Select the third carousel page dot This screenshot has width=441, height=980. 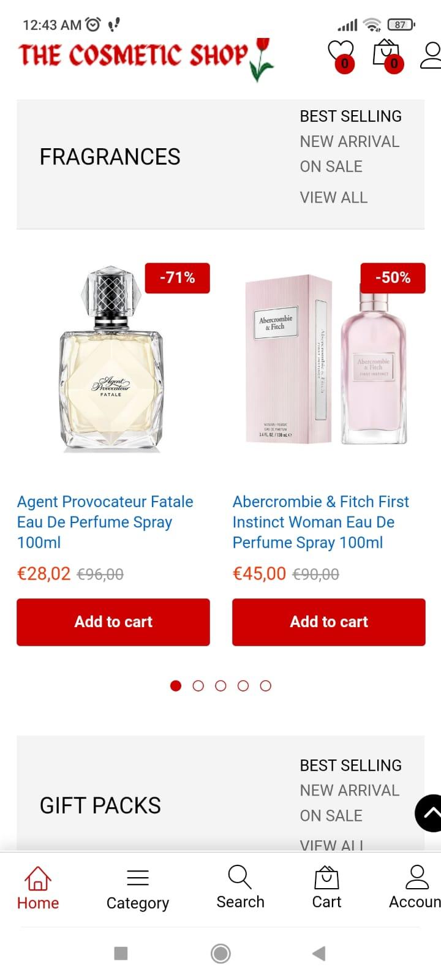(221, 686)
